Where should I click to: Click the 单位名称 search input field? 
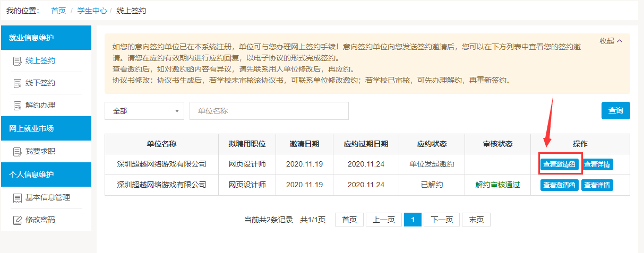click(x=269, y=111)
